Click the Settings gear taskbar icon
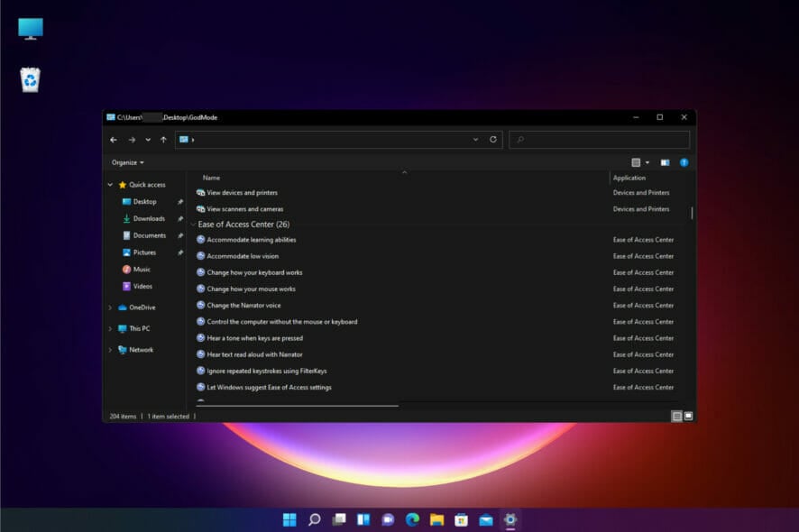 (510, 519)
